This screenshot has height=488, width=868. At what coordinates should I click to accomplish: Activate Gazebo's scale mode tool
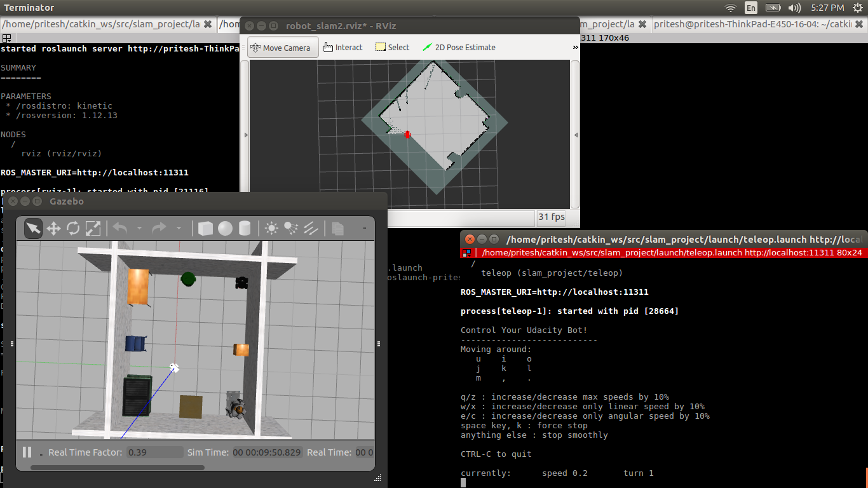93,228
